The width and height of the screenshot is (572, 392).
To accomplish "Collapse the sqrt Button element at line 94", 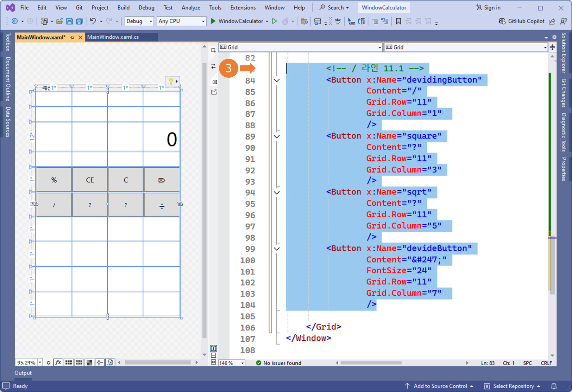I will pos(277,193).
